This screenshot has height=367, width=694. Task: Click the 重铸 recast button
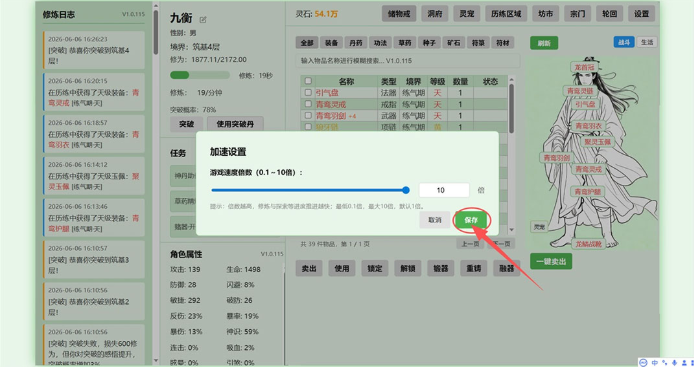tap(474, 268)
